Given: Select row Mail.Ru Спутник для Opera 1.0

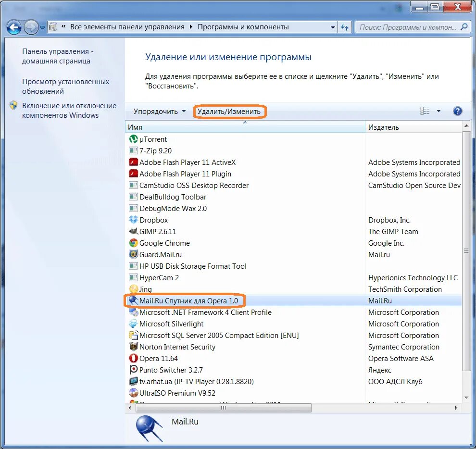Looking at the screenshot, I should pos(293,300).
